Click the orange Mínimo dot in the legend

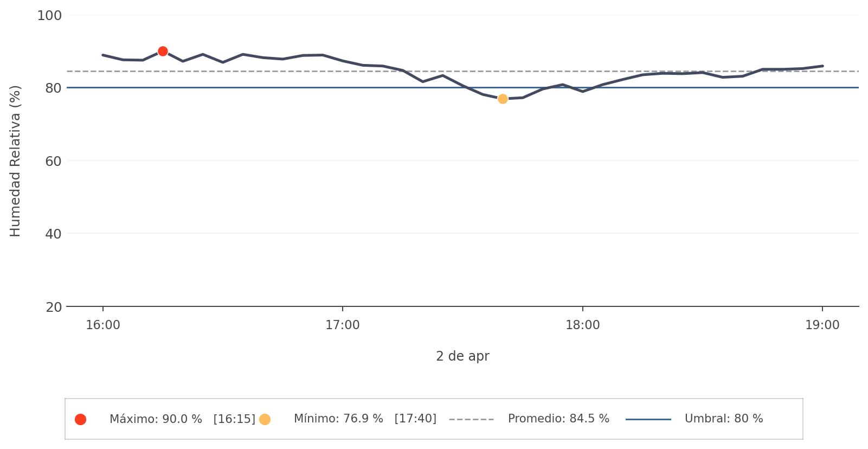coord(265,419)
